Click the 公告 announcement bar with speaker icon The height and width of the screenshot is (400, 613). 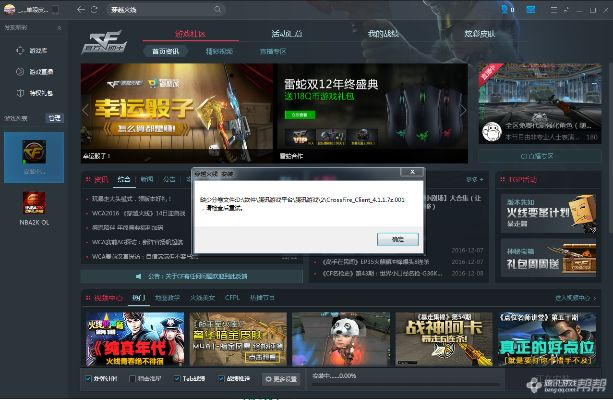192,276
